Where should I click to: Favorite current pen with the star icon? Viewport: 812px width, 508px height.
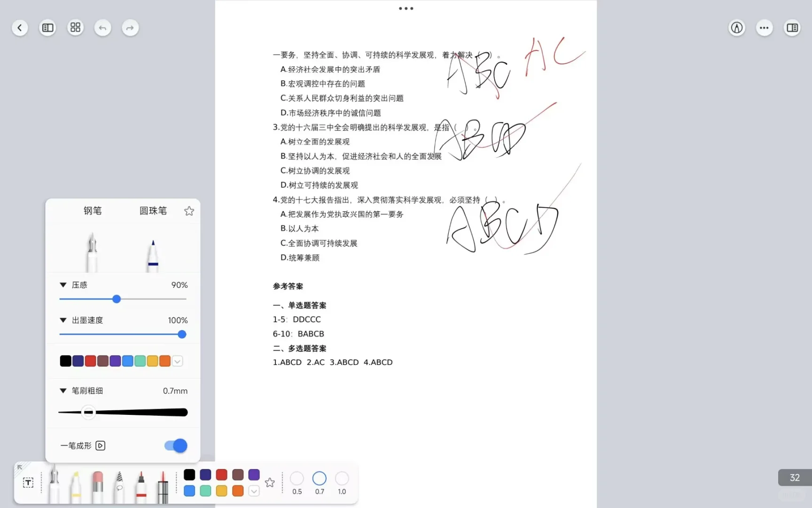click(x=189, y=211)
